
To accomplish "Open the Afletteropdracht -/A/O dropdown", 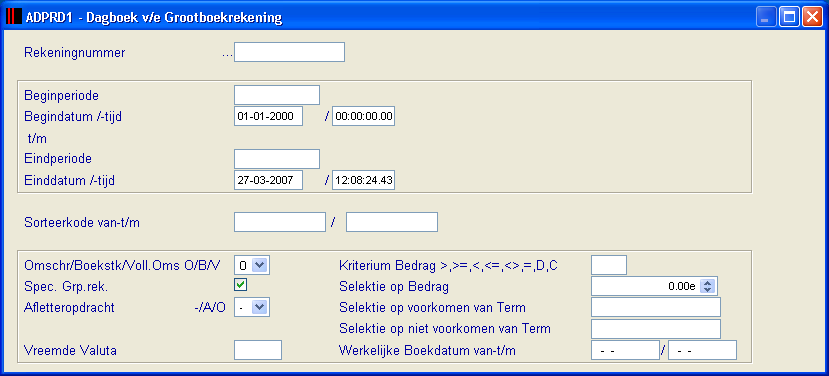I will [259, 307].
